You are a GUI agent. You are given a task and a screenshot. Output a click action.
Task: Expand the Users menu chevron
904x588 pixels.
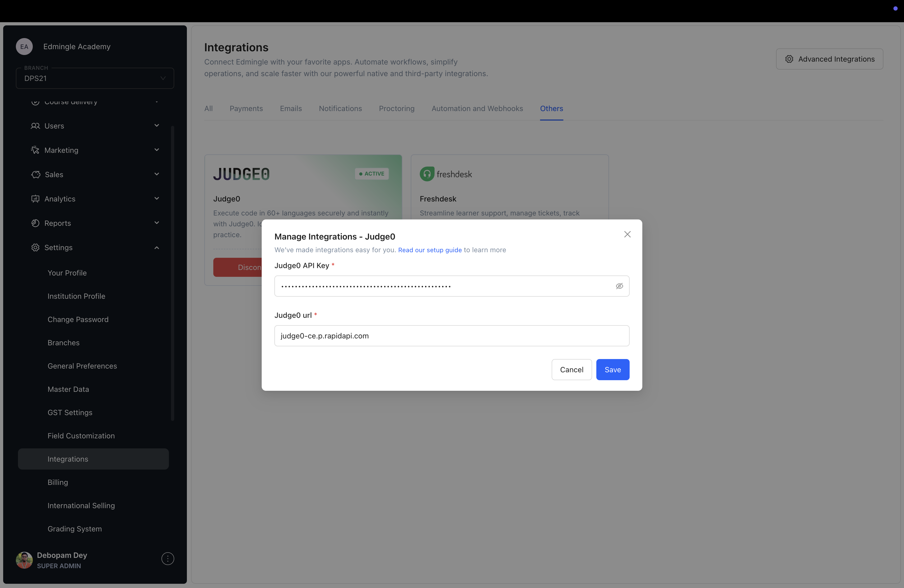[x=156, y=125]
